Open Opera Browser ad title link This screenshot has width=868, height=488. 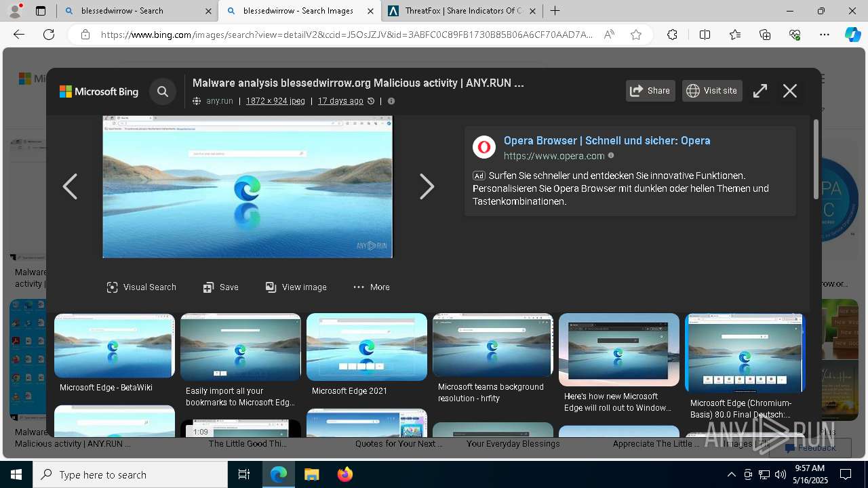[x=607, y=140]
